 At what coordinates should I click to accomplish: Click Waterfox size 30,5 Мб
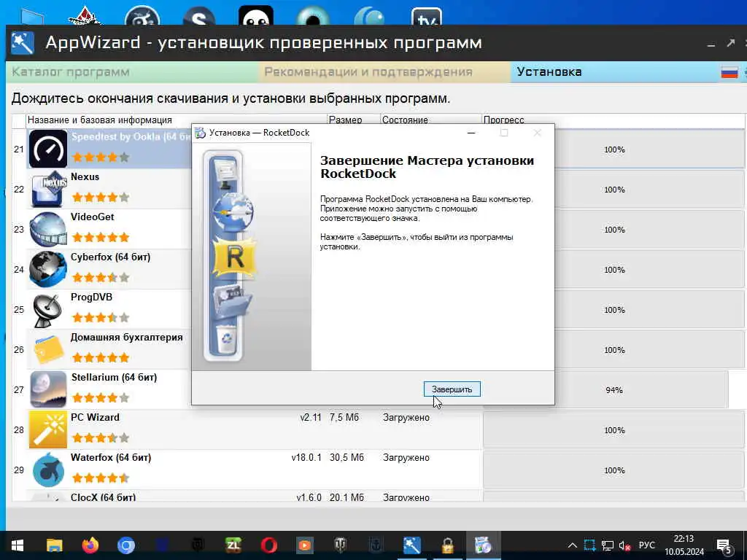tap(347, 458)
